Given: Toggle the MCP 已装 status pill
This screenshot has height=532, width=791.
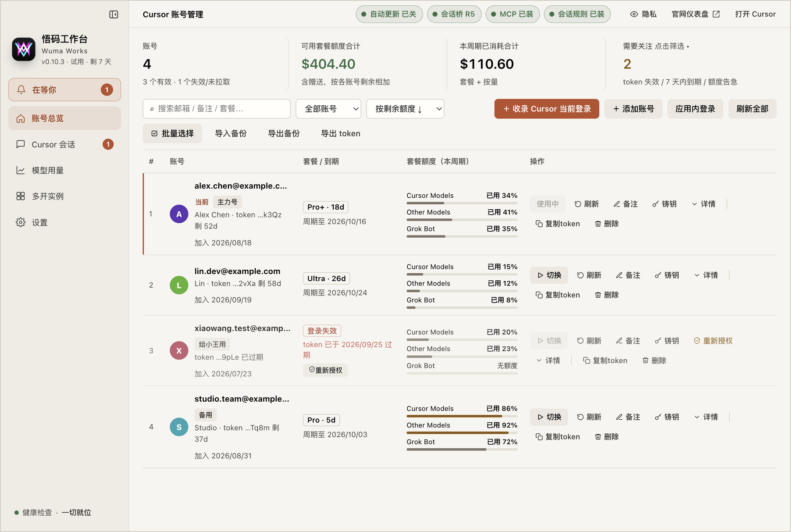Looking at the screenshot, I should coord(513,14).
